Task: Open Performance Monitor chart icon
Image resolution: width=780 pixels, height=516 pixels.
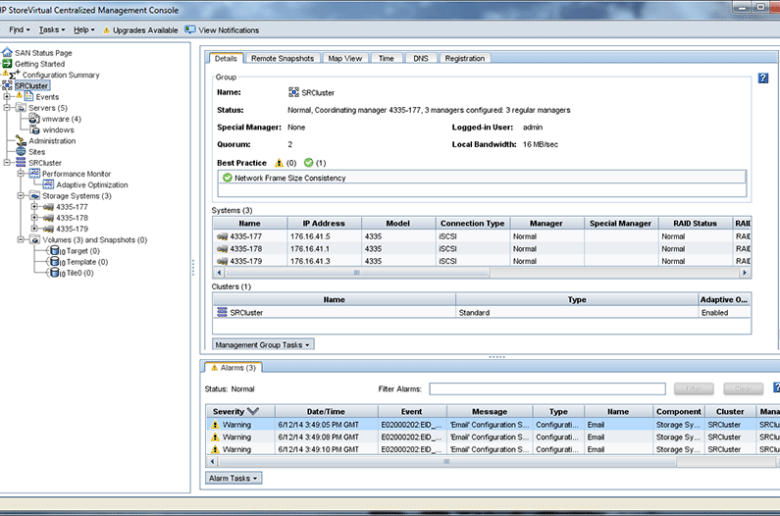Action: [x=34, y=173]
